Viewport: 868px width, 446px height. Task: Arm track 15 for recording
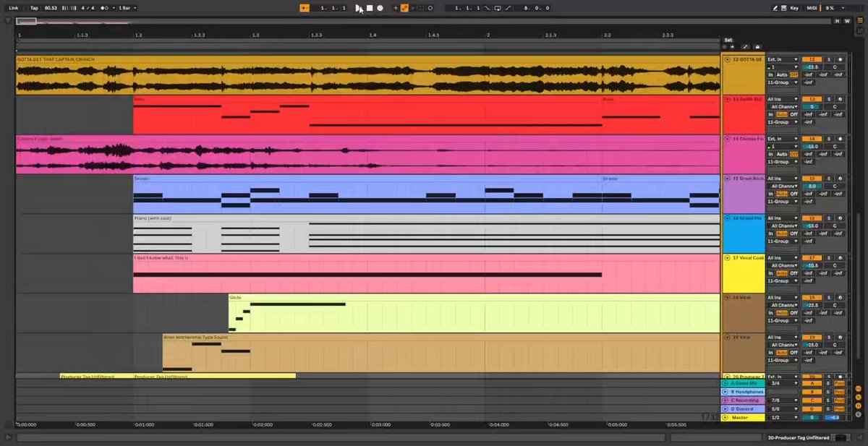tap(840, 179)
